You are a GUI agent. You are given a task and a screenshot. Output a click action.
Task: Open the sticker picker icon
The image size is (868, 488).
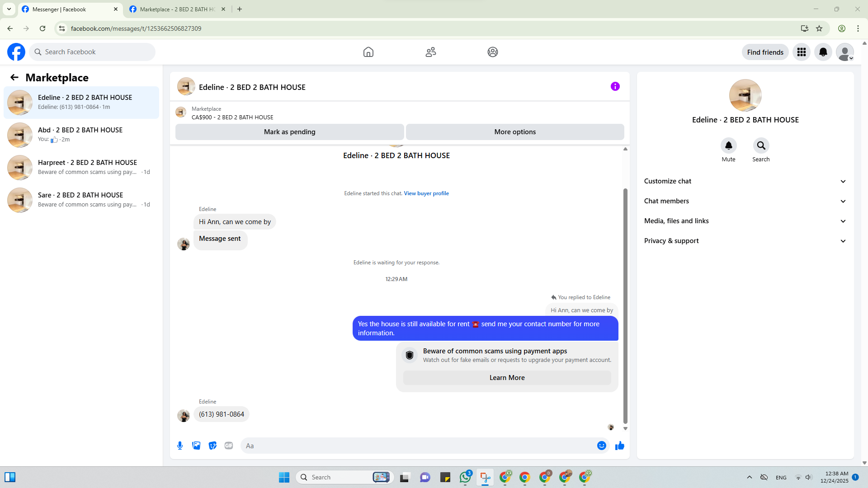click(212, 446)
